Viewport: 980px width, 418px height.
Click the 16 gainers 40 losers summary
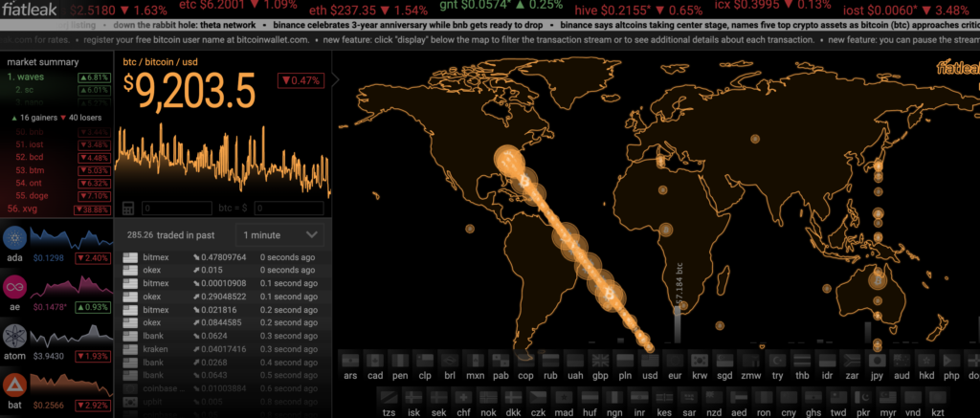(56, 118)
